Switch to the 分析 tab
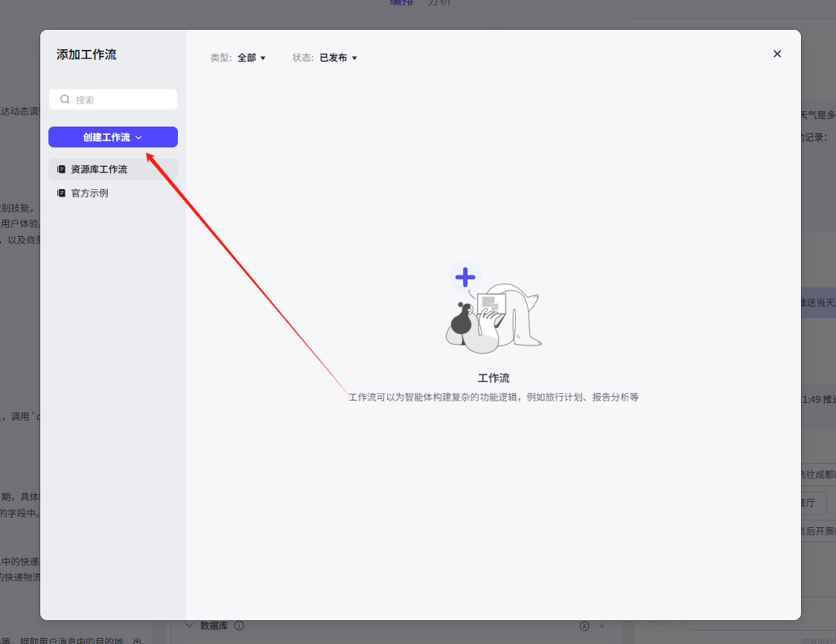Screen dimensions: 836x644 pyautogui.click(x=438, y=3)
